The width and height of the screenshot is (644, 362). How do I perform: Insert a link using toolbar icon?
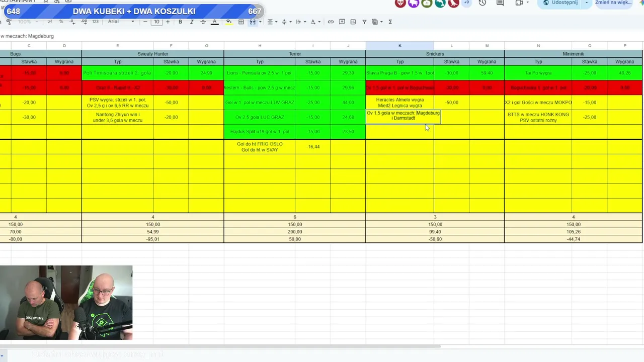click(x=331, y=22)
